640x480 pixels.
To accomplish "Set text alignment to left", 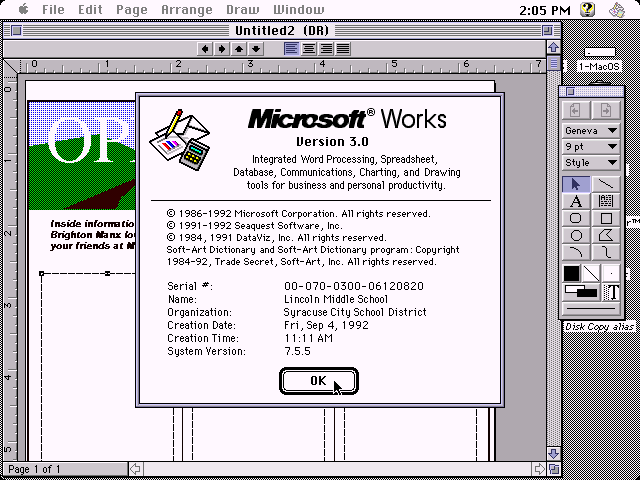I will pyautogui.click(x=291, y=49).
